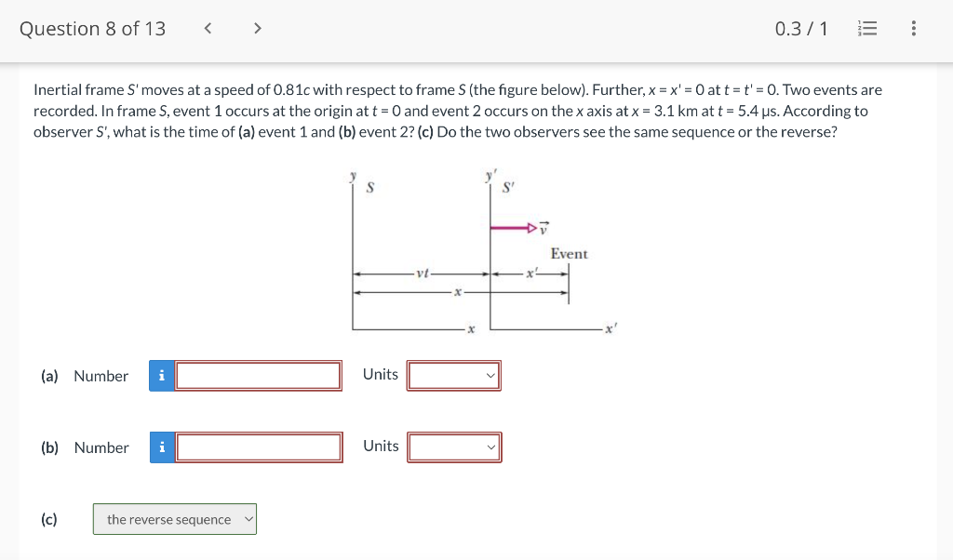Click the question prompt text area
This screenshot has width=953, height=560.
456,110
